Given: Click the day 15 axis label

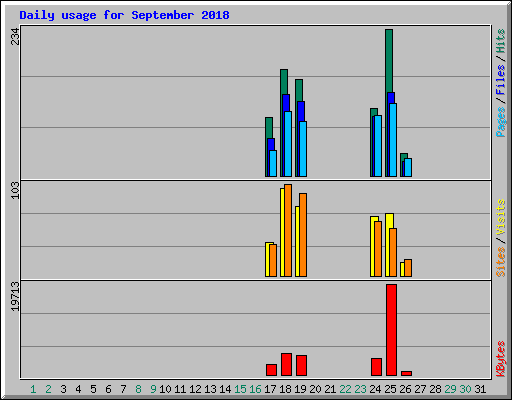Looking at the screenshot, I should tap(240, 389).
